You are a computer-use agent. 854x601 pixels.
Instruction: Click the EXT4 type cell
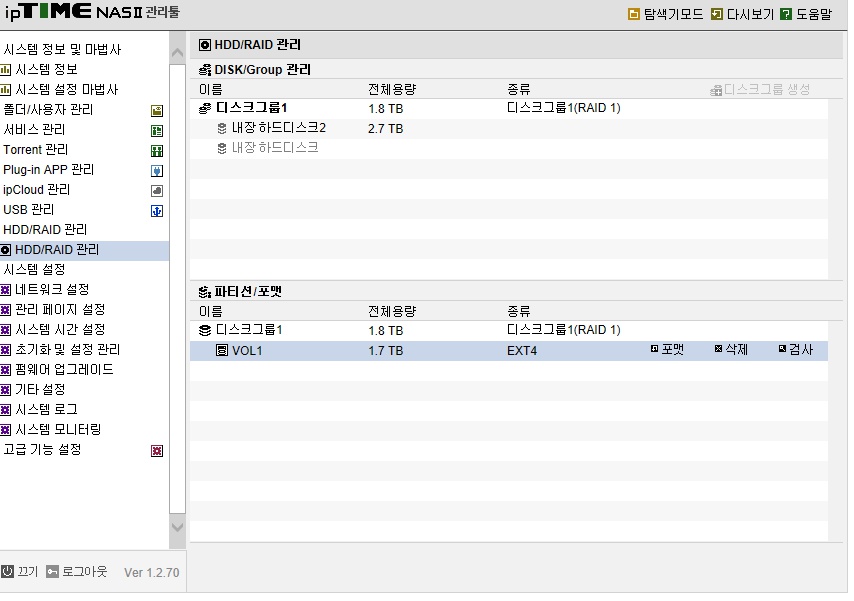pyautogui.click(x=522, y=351)
